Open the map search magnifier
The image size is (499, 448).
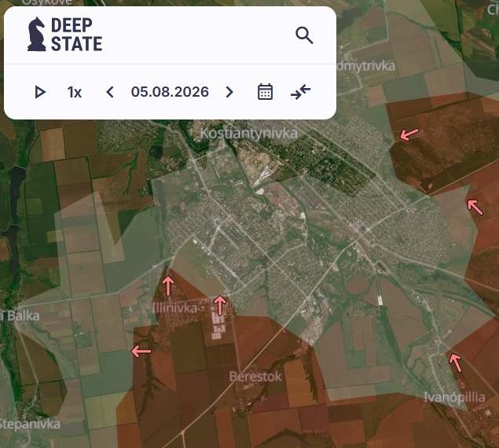coord(304,35)
